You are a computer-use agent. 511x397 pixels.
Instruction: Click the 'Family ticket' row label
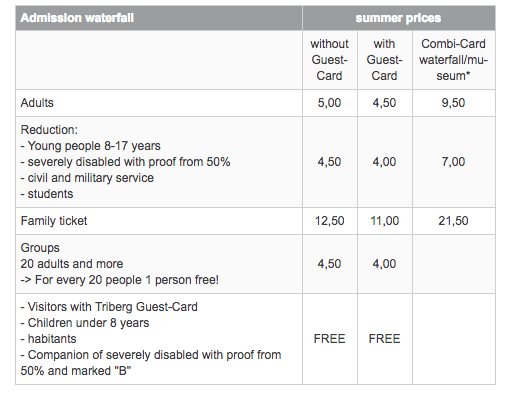pos(54,221)
